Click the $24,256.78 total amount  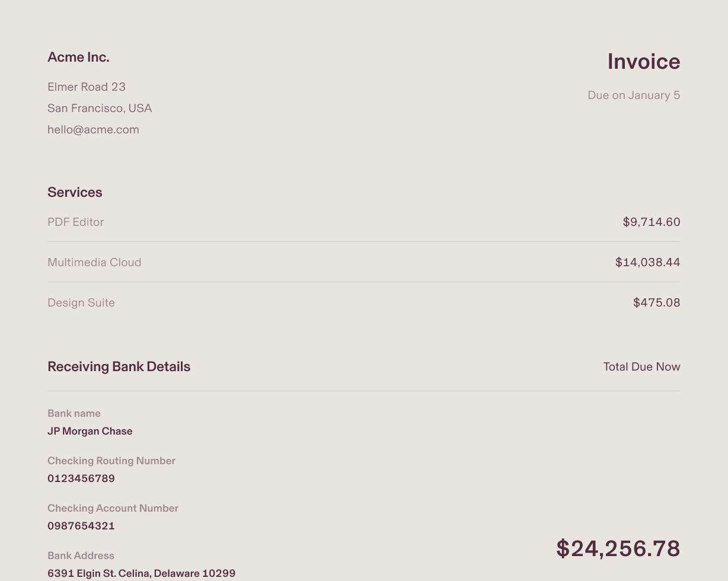618,549
